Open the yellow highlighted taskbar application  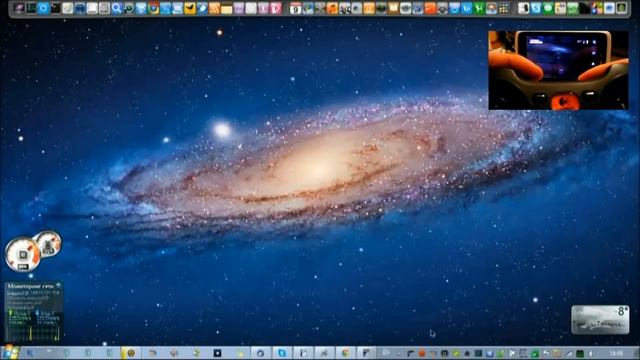(x=131, y=353)
